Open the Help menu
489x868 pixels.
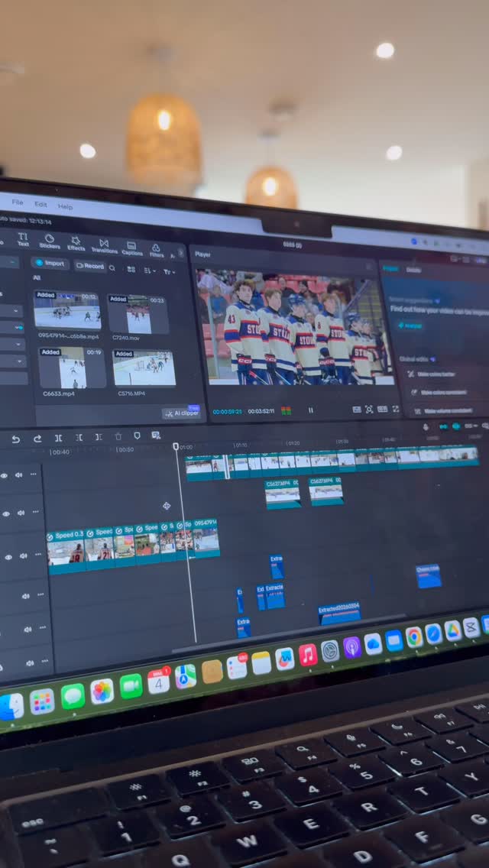coord(66,206)
